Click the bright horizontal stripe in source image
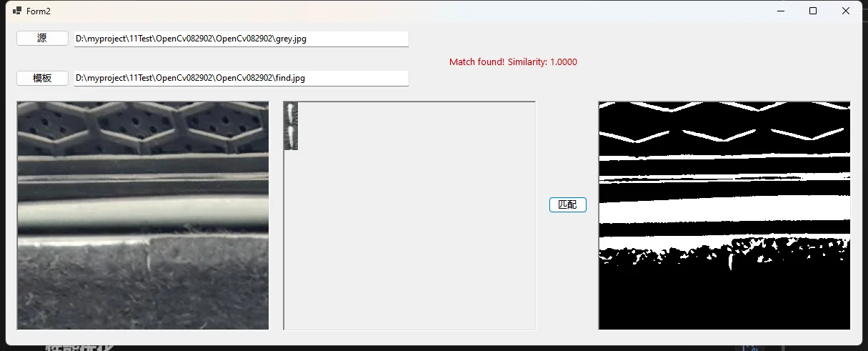 143,213
